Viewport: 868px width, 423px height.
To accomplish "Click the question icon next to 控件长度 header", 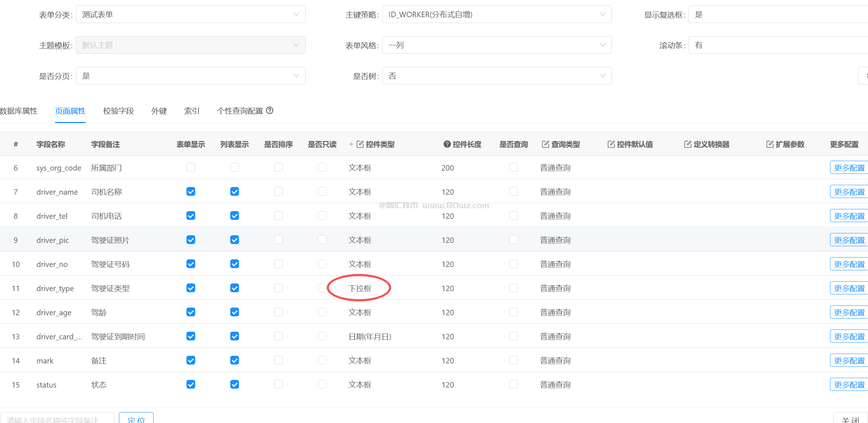I will (447, 144).
